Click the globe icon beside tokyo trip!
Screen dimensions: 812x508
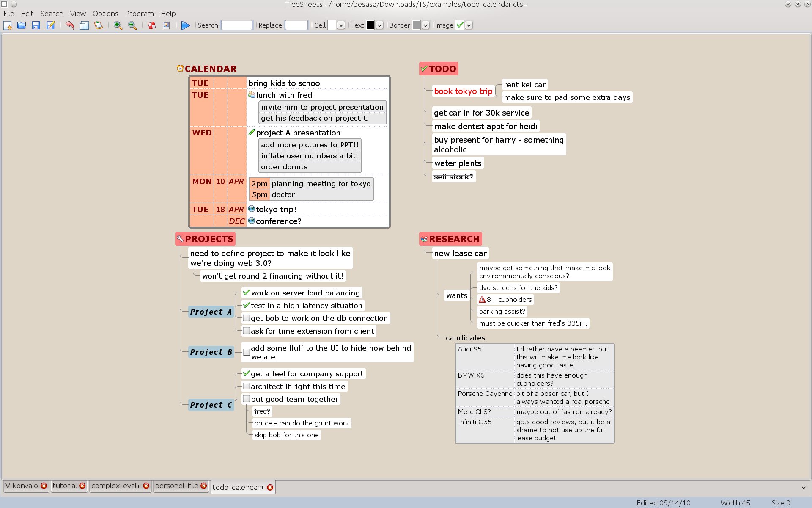(x=252, y=209)
